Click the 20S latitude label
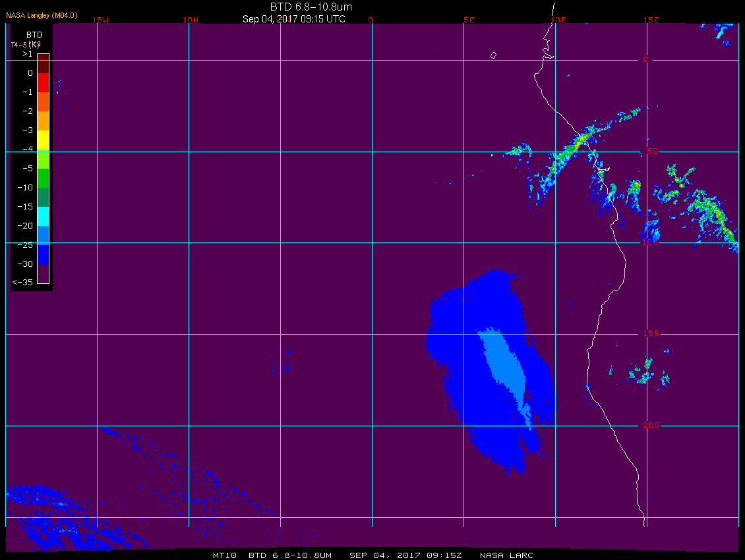Viewport: 745px width, 560px height. click(651, 425)
